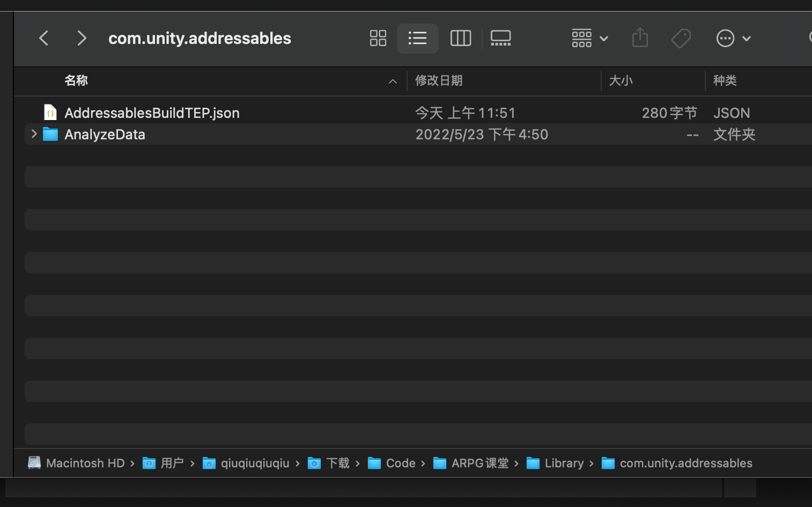The image size is (812, 507).
Task: Click the Share toolbar icon
Action: (640, 38)
